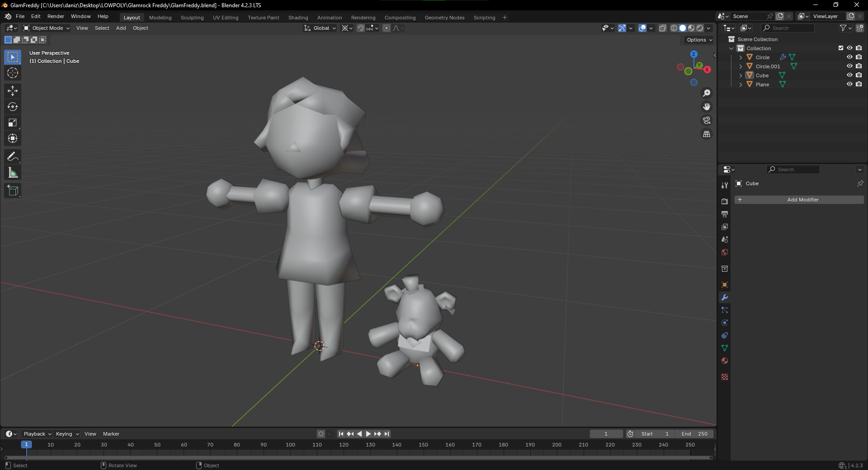The height and width of the screenshot is (470, 868).
Task: Open the Render properties tab
Action: pos(725,201)
